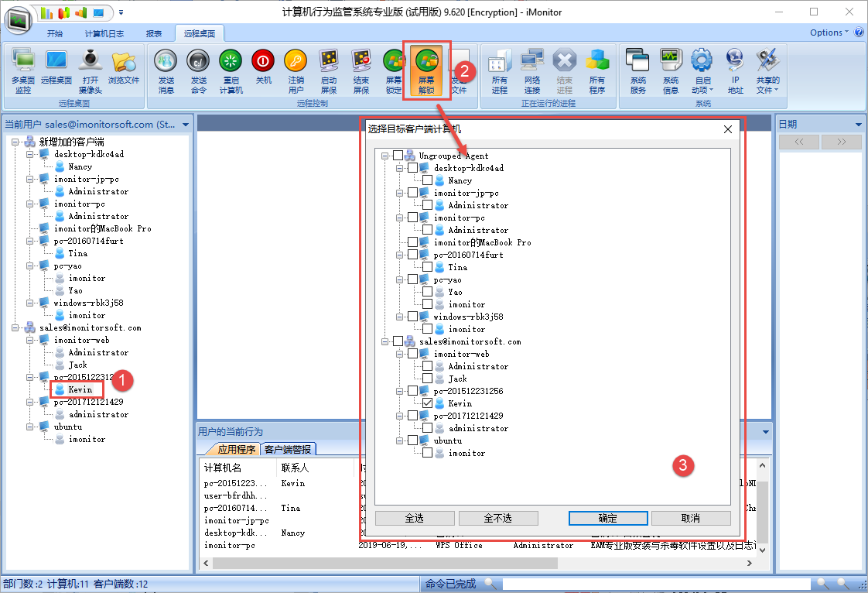Screen dimensions: 868x593
Task: Tick the Ungrouped Agent group checkbox
Action: pyautogui.click(x=398, y=156)
